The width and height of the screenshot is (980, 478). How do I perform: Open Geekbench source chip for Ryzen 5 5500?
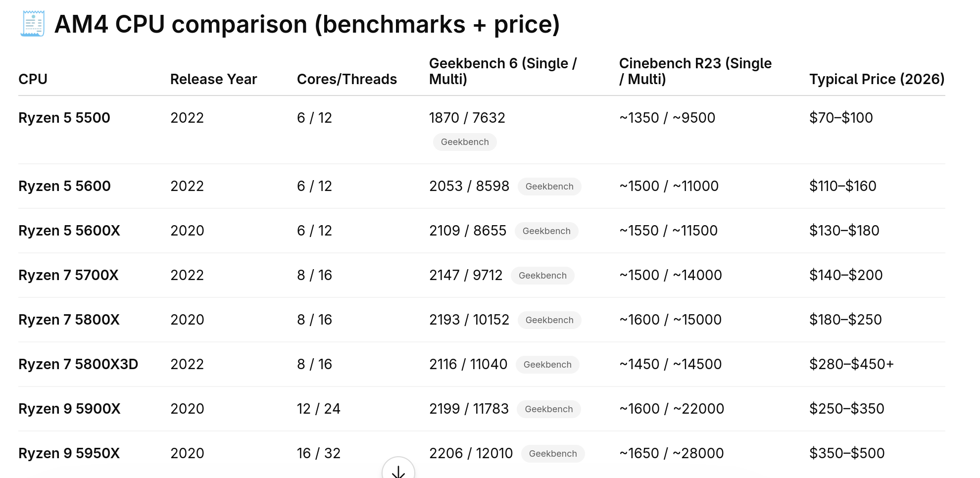[x=465, y=142]
